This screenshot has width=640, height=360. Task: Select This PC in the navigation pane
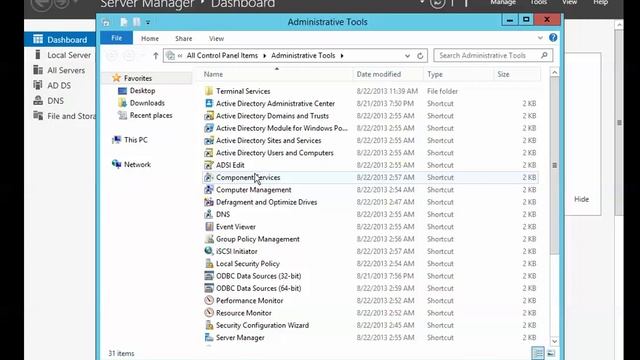coord(136,140)
